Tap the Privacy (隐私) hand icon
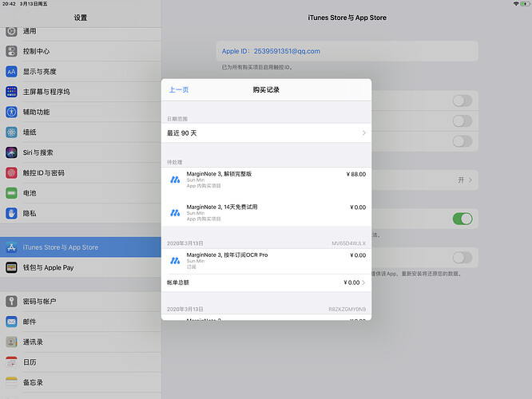 click(11, 213)
